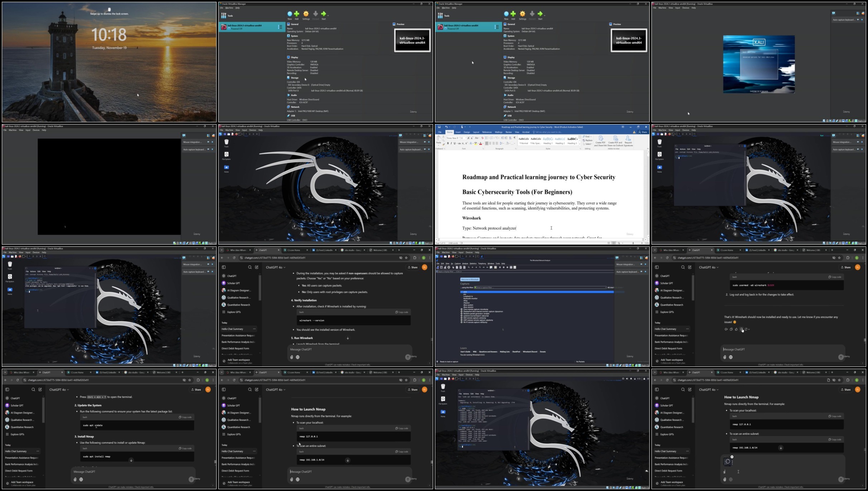
Task: Open the Acrobat tab in Word
Action: [x=526, y=132]
